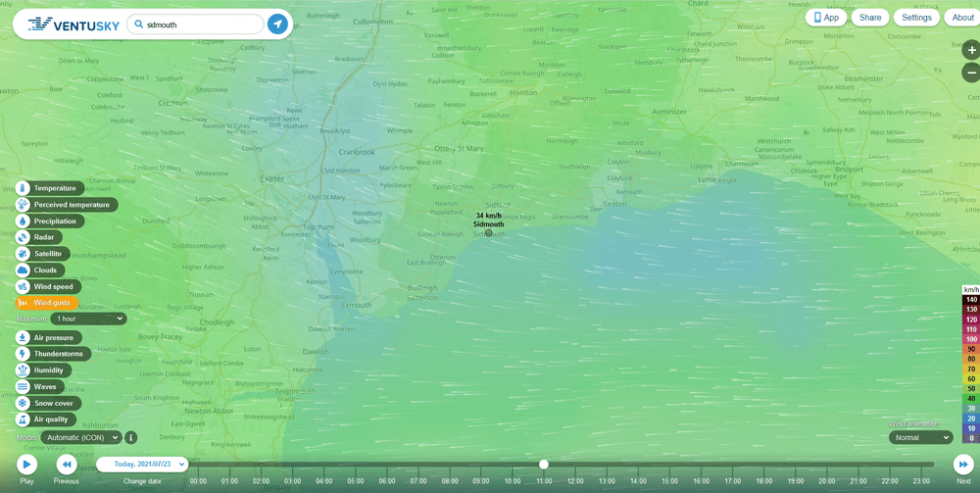
Task: Click the timeline slider handle at 11:00
Action: point(544,465)
